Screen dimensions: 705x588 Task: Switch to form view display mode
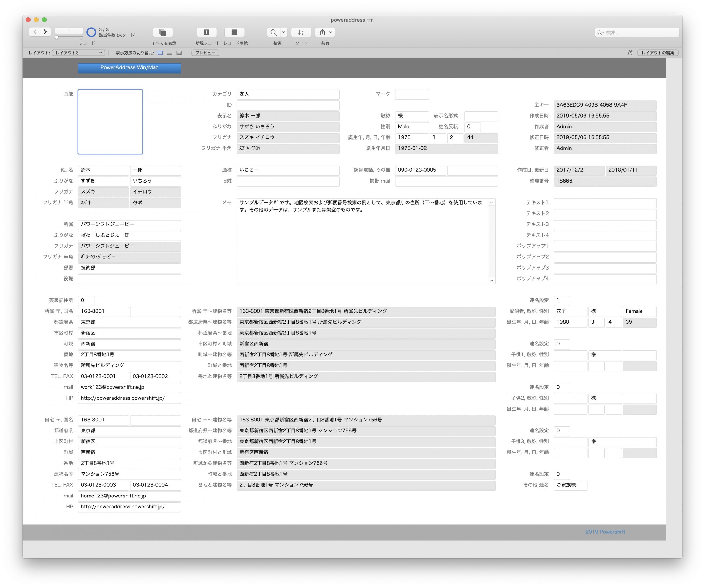click(160, 53)
